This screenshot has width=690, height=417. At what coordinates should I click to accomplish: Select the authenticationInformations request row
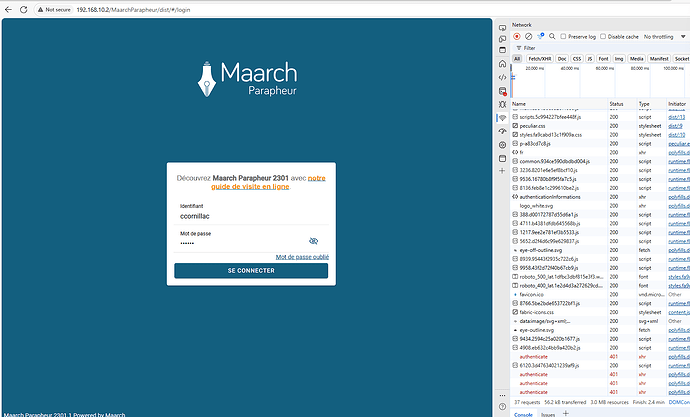600,197
